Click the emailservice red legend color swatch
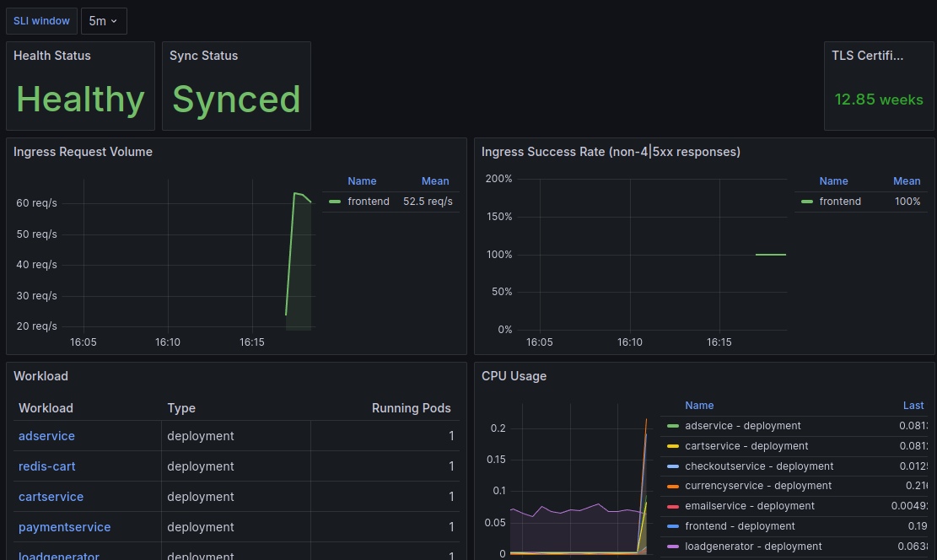 672,507
